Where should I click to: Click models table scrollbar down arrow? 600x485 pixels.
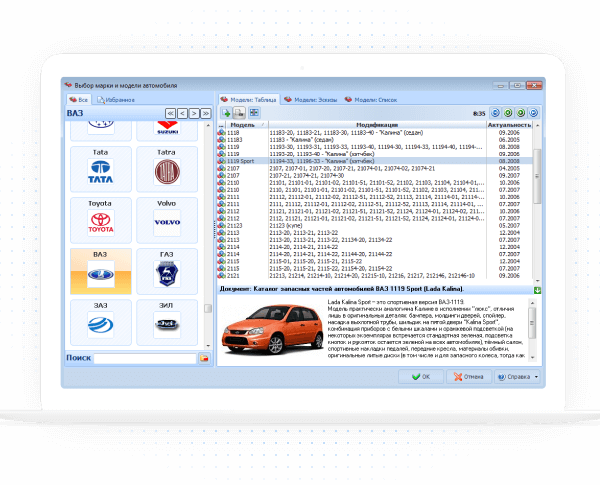click(537, 281)
